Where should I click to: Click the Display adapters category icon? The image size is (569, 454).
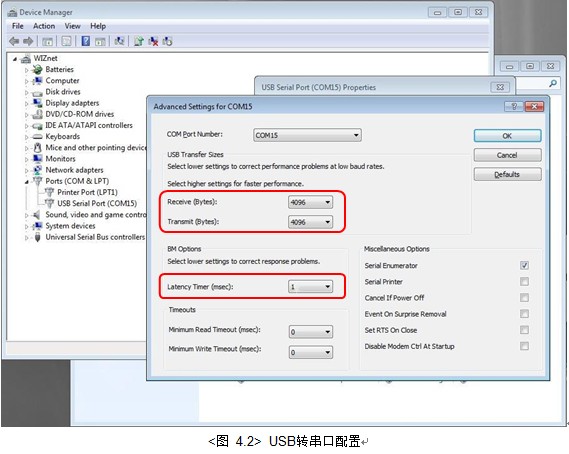[37, 103]
